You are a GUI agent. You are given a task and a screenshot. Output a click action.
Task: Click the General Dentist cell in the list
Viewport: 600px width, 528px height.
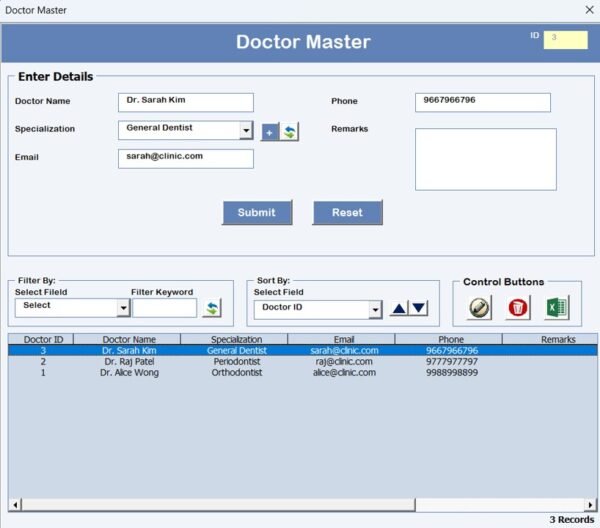[x=237, y=350]
